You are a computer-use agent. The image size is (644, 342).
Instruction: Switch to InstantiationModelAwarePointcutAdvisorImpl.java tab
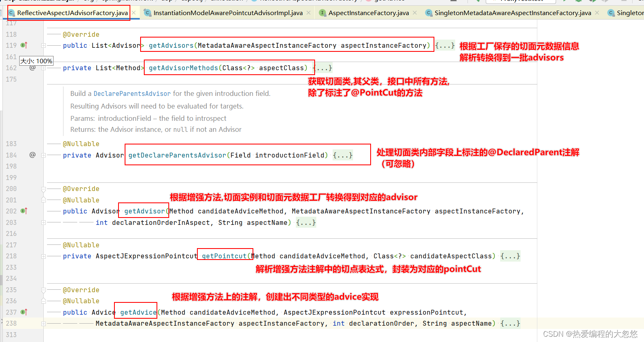[x=228, y=13]
